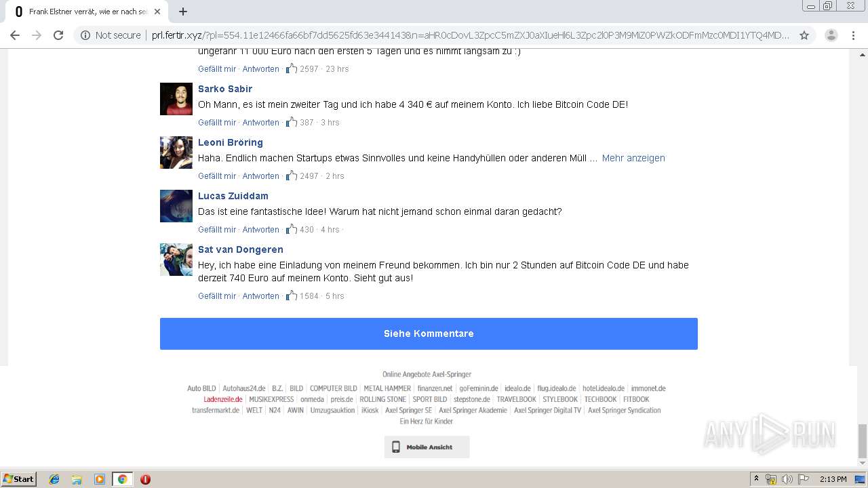This screenshot has width=868, height=488.
Task: Click the taskbar clock showing 2:13 PM
Action: 833,479
